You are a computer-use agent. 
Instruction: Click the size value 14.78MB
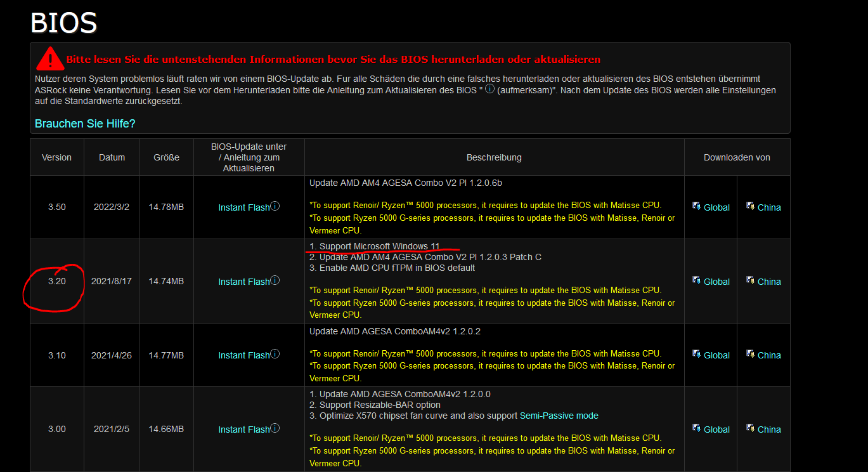coord(166,207)
